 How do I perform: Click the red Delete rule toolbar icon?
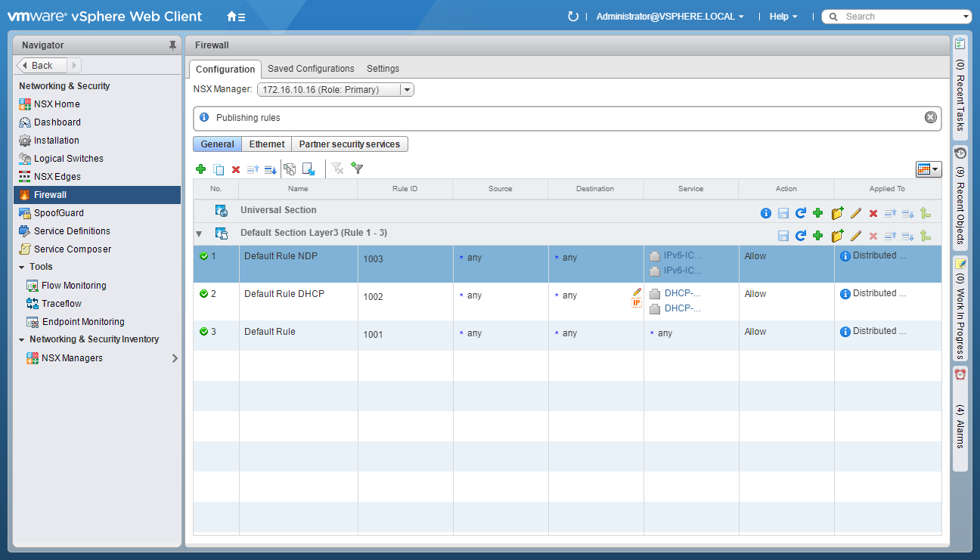(x=236, y=169)
